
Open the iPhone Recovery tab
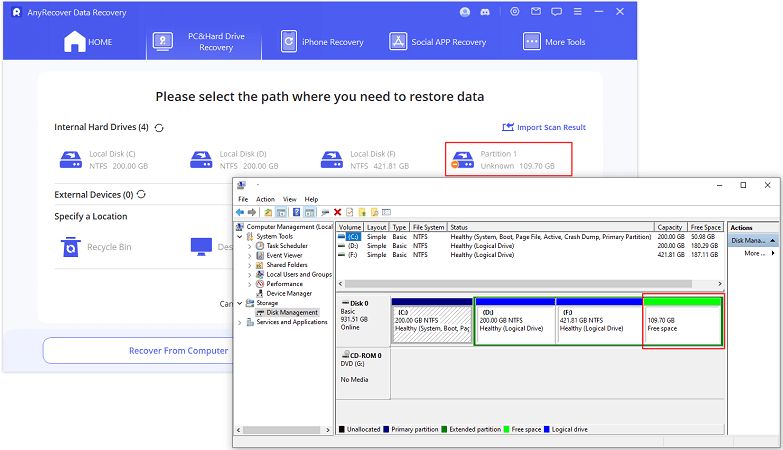pos(322,42)
